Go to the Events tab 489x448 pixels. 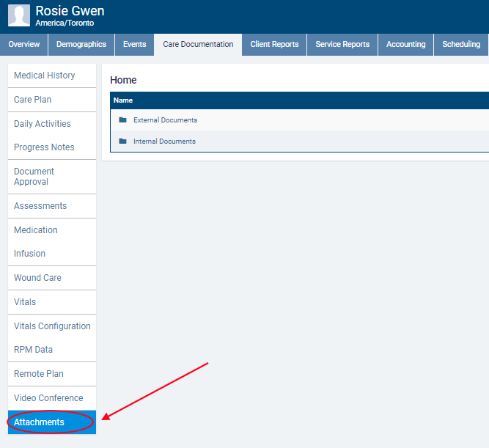(x=134, y=45)
